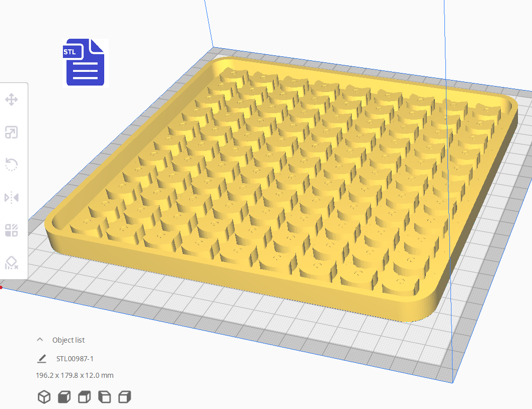
Task: Select the Move tool
Action: point(12,99)
